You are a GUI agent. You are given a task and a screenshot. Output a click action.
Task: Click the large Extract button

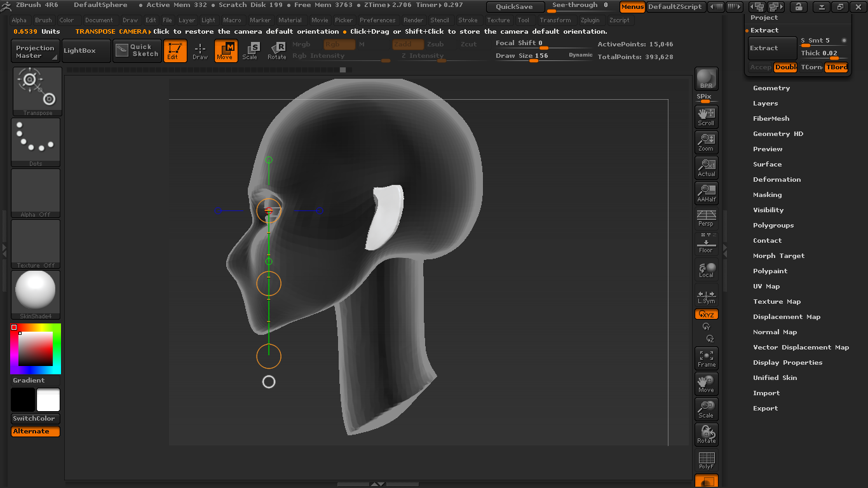(x=773, y=48)
